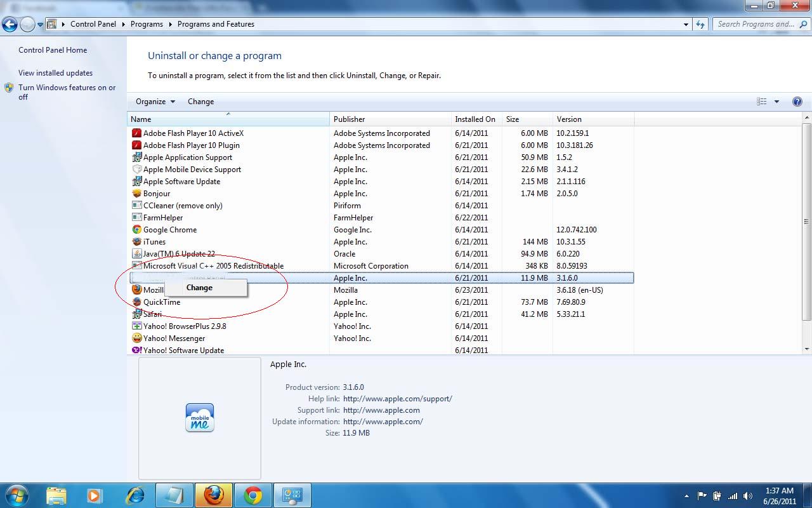Open the address bar history dropdown arrow
812x508 pixels.
[x=686, y=24]
